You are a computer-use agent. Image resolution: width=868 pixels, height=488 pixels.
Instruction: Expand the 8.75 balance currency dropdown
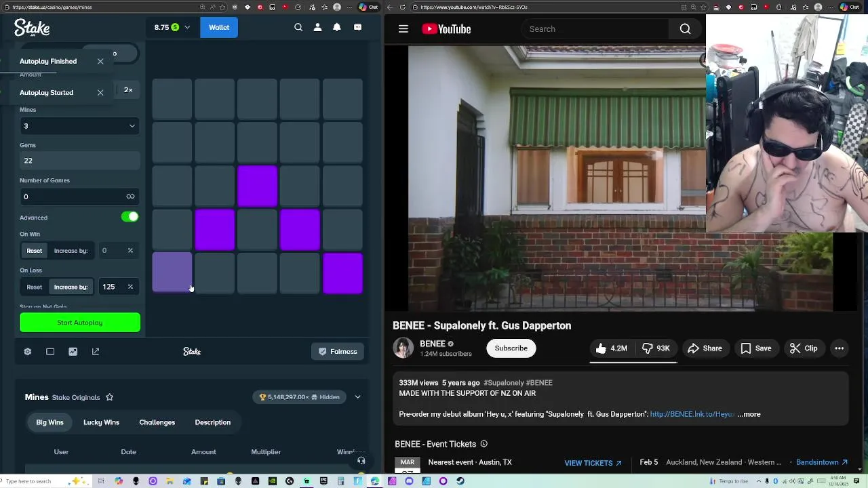point(172,28)
